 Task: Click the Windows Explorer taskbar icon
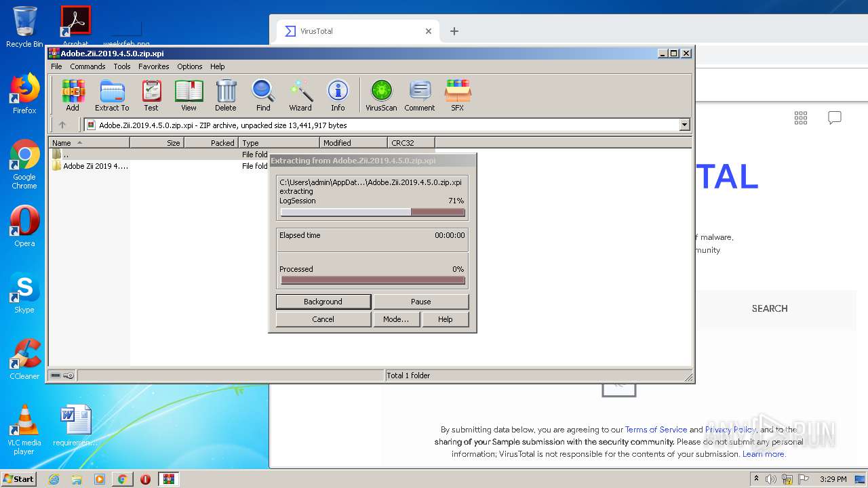(x=77, y=479)
